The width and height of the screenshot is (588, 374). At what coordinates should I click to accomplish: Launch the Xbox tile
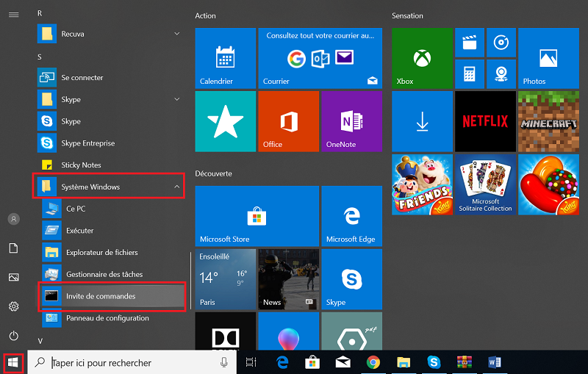422,58
